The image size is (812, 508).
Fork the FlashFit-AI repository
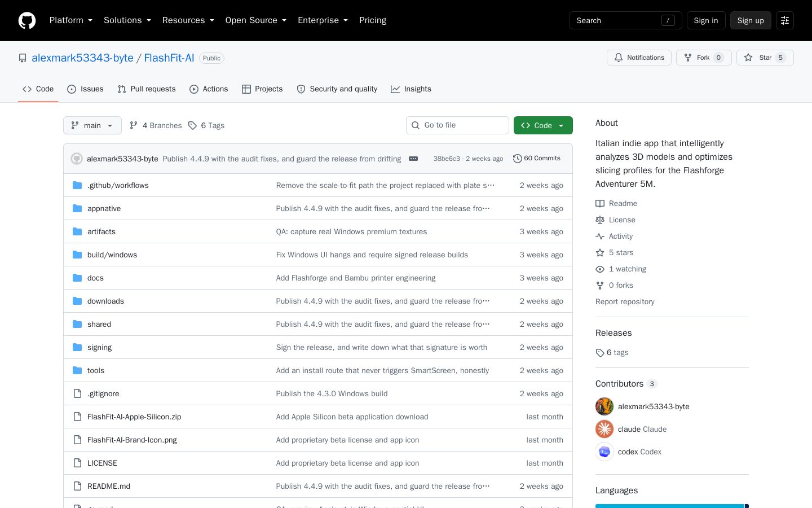coord(704,58)
